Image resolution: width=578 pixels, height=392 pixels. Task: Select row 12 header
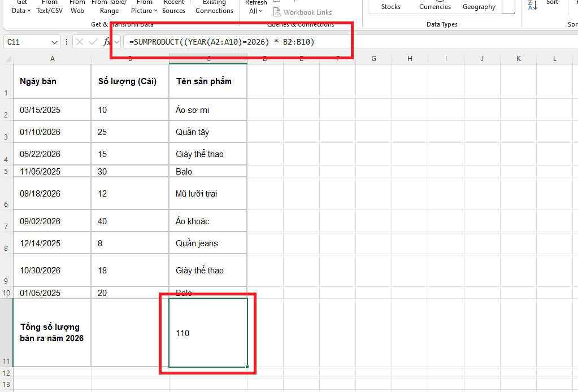6,373
